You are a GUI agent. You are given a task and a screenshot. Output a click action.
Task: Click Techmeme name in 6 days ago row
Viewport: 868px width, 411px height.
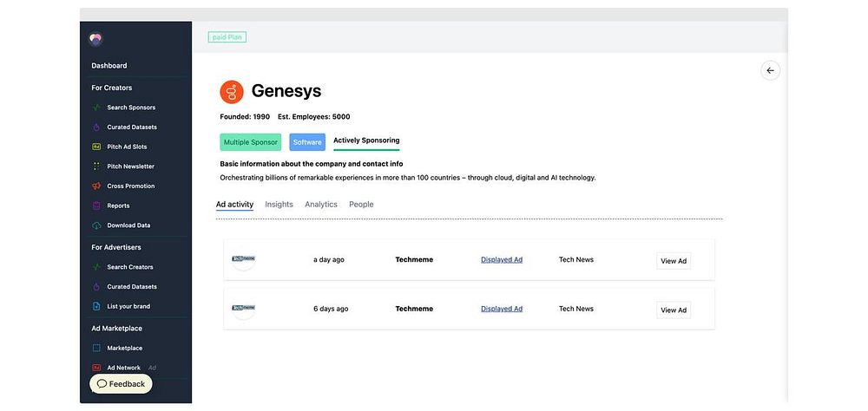click(414, 309)
